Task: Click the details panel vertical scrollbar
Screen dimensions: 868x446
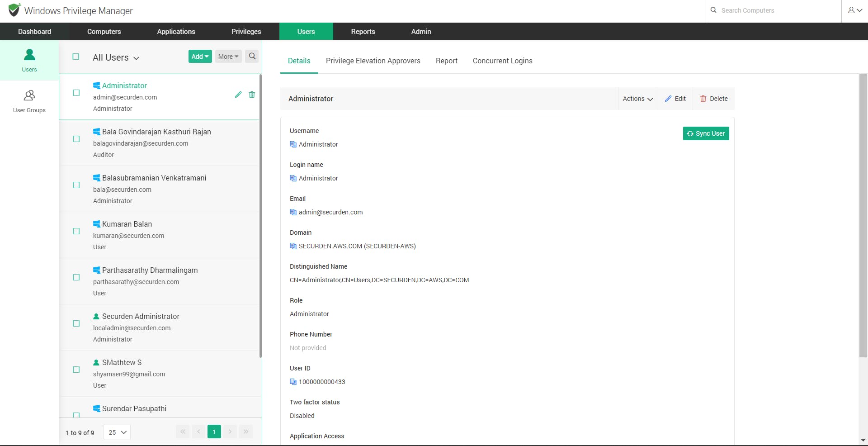Action: click(863, 216)
